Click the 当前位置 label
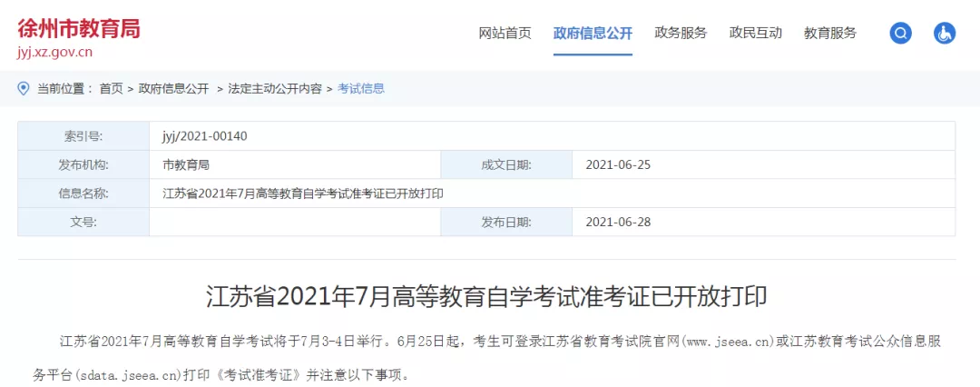The width and height of the screenshot is (980, 387). (x=64, y=89)
